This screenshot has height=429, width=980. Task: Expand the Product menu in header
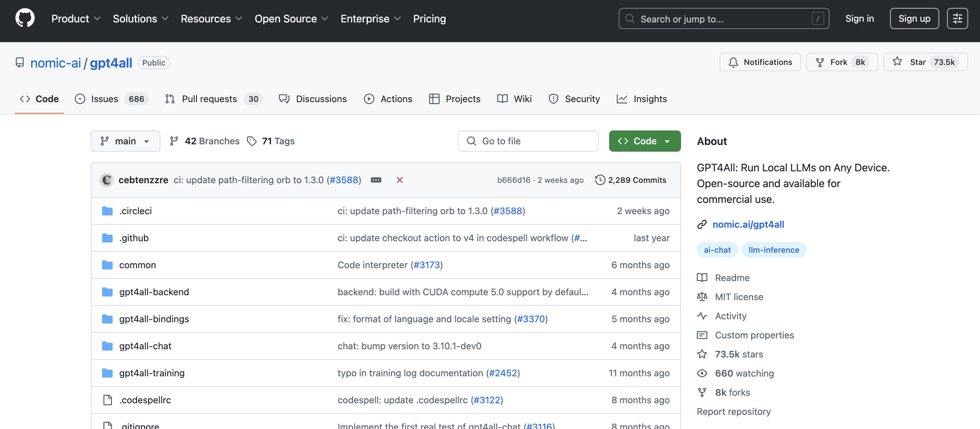point(76,19)
